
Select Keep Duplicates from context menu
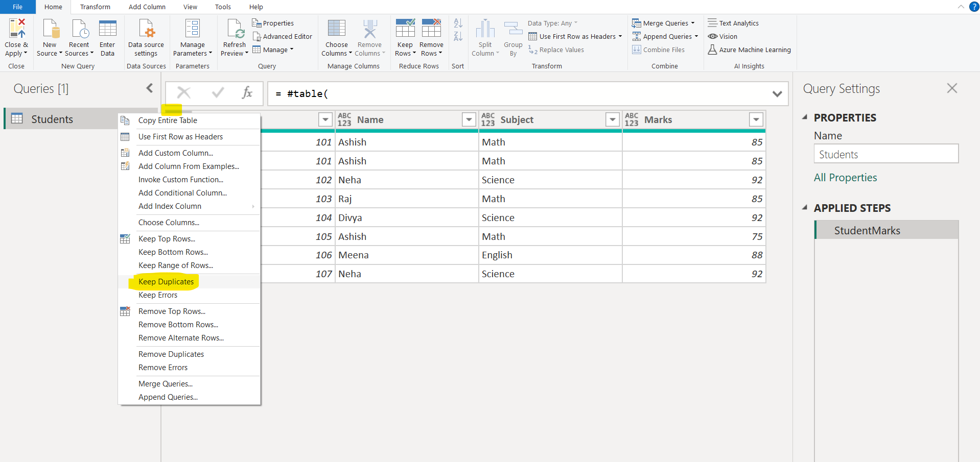pyautogui.click(x=166, y=281)
